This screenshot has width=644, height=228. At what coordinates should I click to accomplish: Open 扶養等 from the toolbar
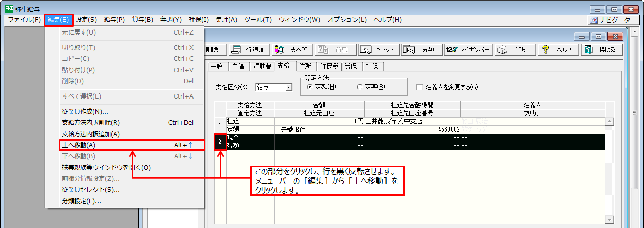point(292,50)
